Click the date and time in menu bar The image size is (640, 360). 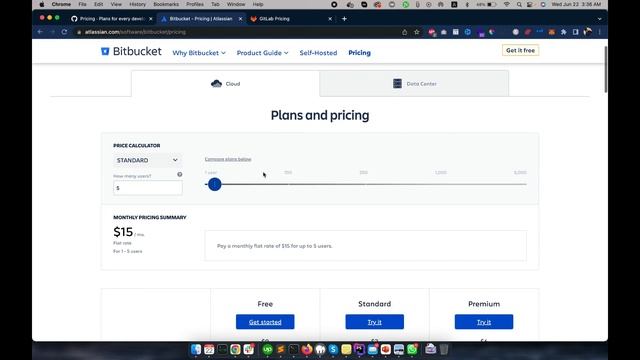(x=576, y=4)
